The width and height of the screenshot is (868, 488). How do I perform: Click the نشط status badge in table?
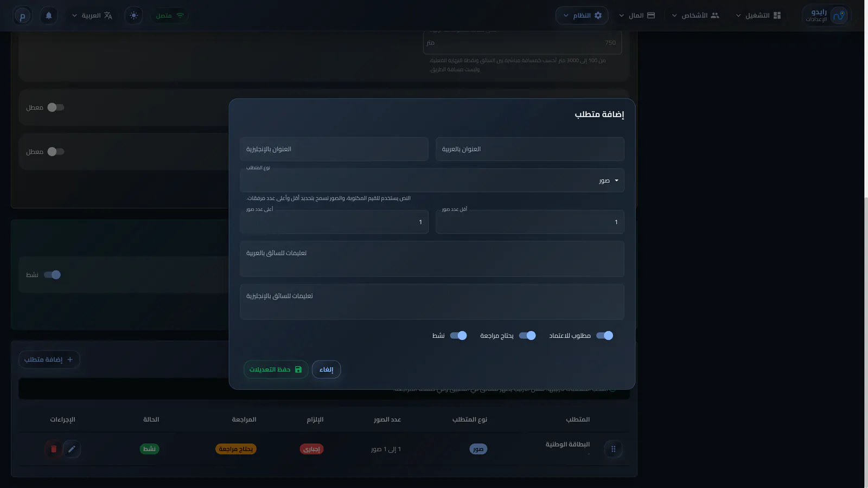click(149, 449)
